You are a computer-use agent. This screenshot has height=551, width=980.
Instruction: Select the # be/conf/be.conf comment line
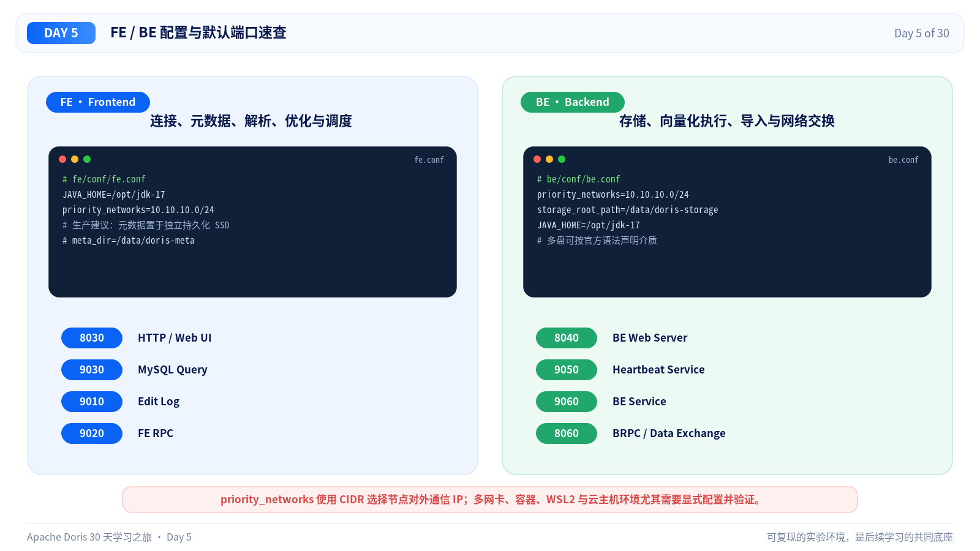click(579, 179)
